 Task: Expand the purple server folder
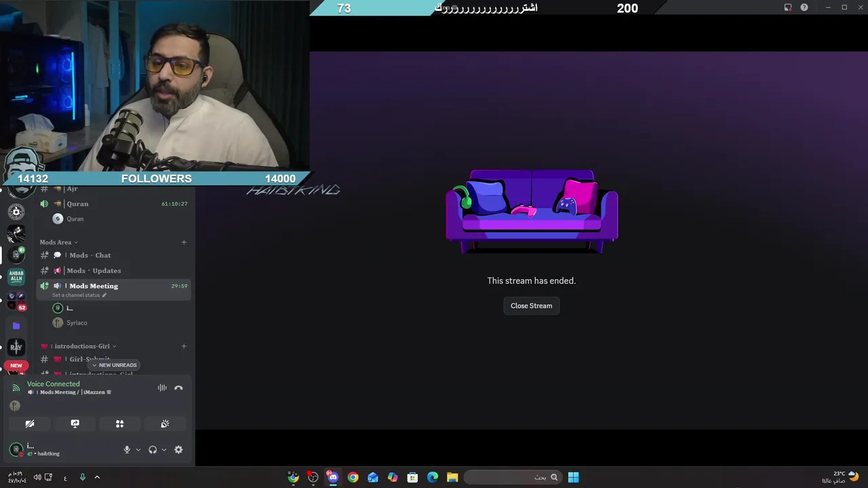coord(16,325)
